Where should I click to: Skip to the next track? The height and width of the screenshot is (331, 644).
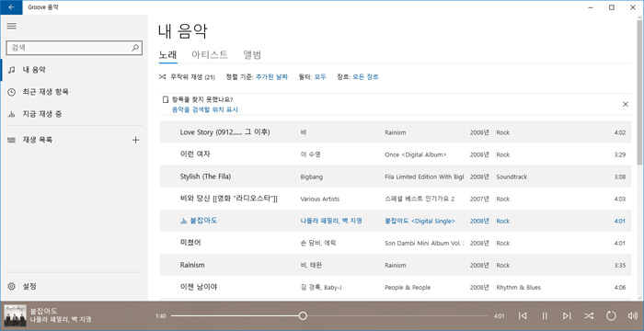point(567,315)
